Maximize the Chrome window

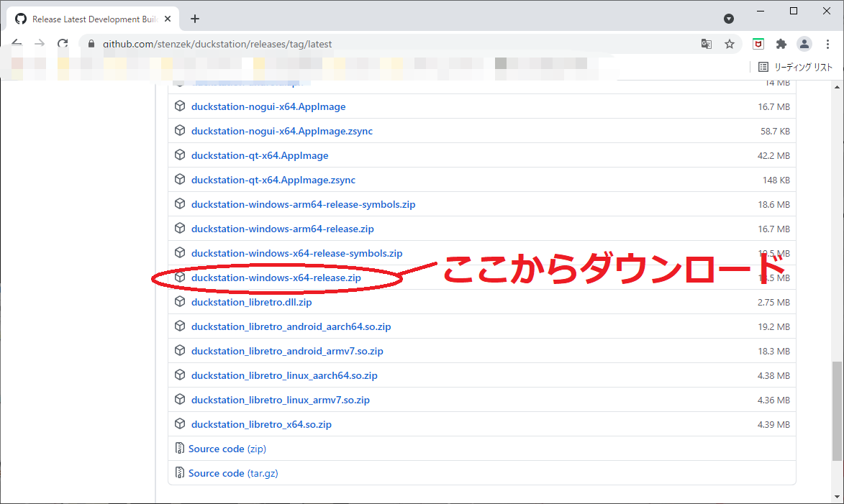click(x=794, y=11)
